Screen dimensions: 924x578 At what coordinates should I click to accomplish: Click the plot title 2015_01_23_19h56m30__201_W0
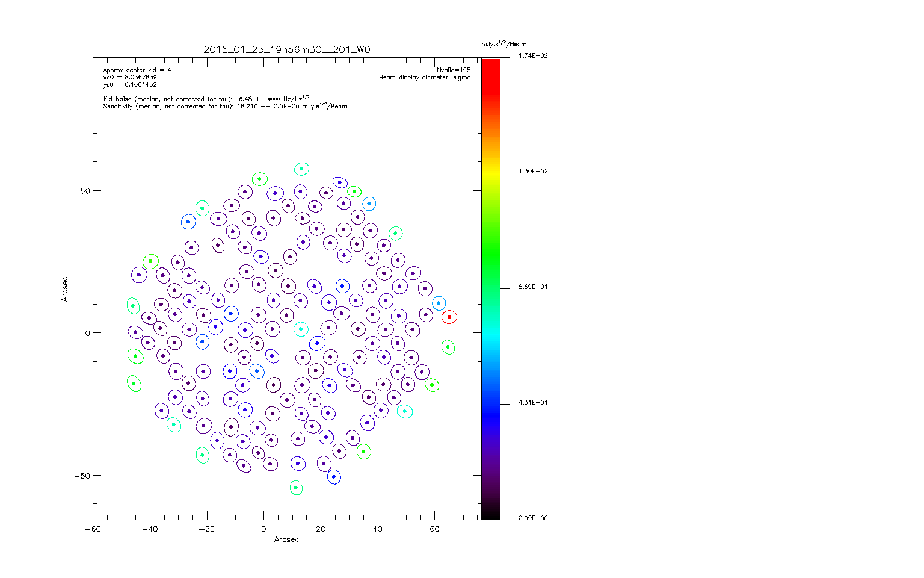[x=286, y=50]
